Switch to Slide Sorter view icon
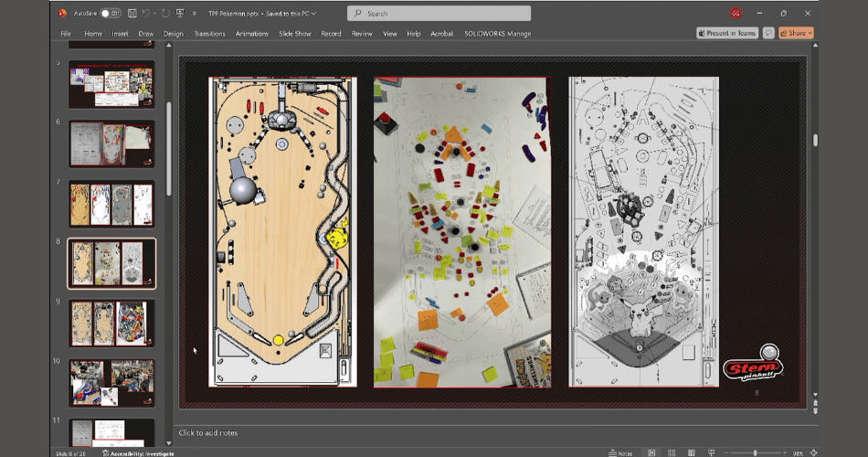The image size is (868, 457). [x=672, y=453]
